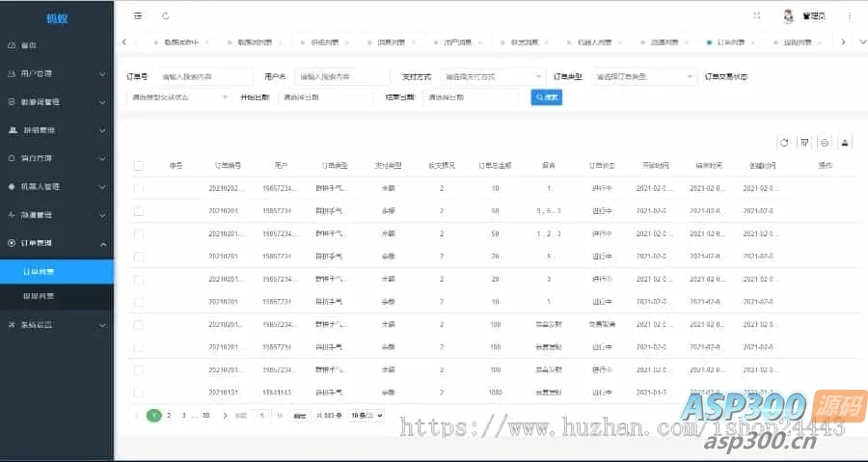Expand the 用户管理 sidebar menu
868x462 pixels.
[57, 73]
